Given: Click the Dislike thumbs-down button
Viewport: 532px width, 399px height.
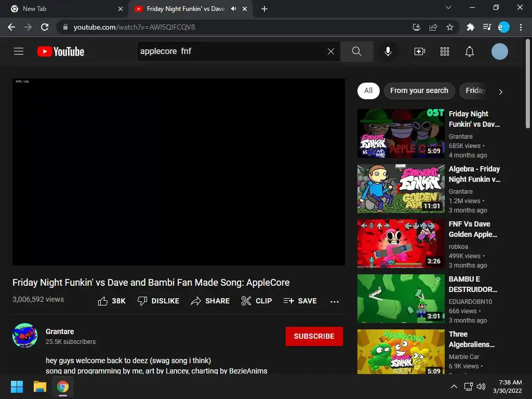Looking at the screenshot, I should [x=158, y=301].
